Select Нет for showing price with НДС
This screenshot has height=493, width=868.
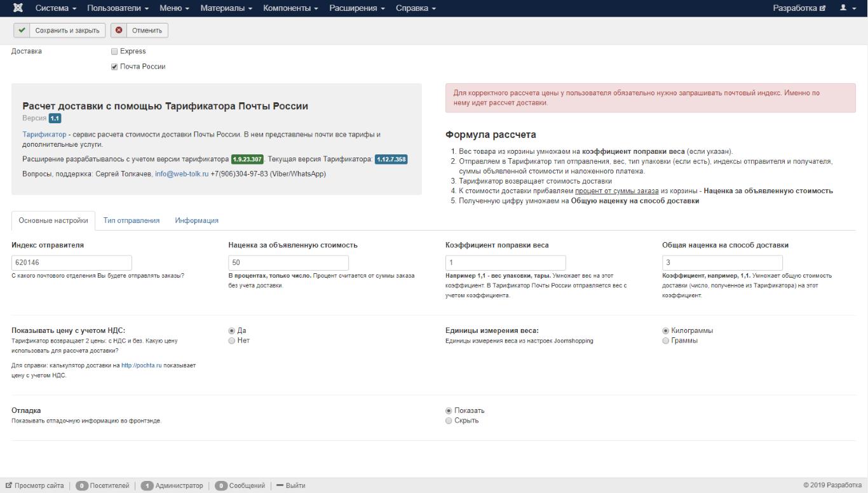232,341
